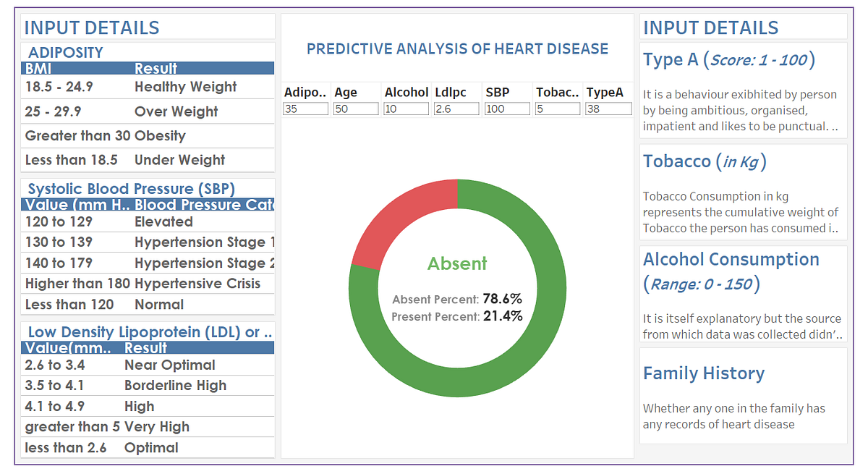868x474 pixels.
Task: Click the Blood Pressure Category column header
Action: pyautogui.click(x=204, y=205)
